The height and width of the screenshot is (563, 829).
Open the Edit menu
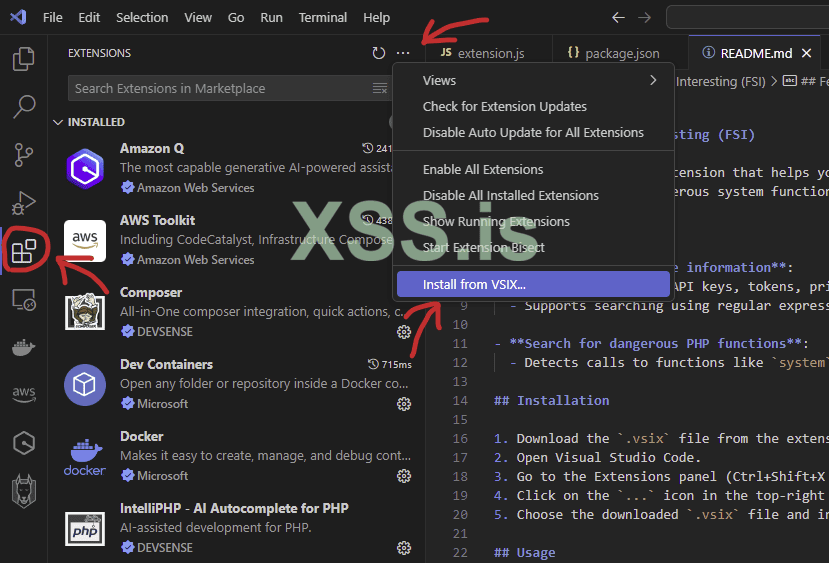coord(89,17)
